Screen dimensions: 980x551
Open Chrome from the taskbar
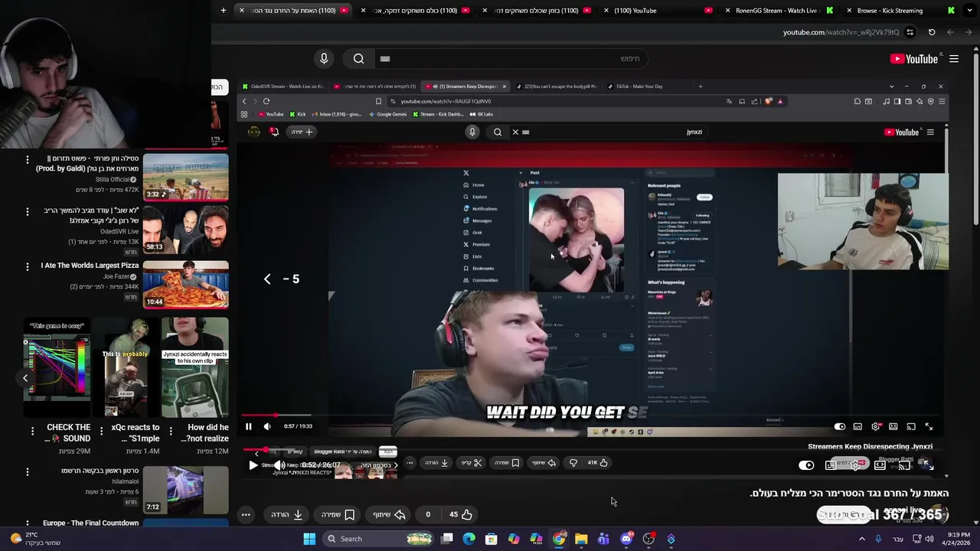559,539
